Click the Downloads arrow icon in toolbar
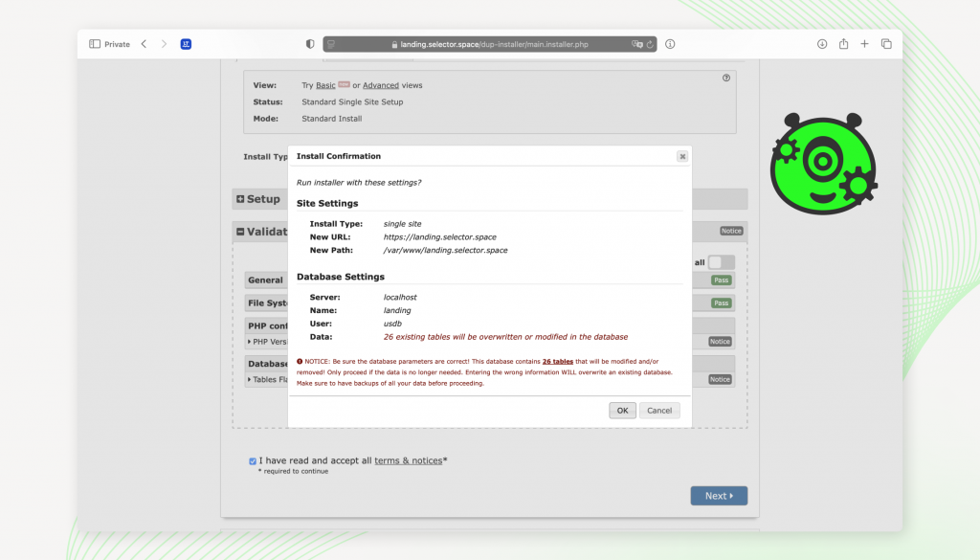This screenshot has height=560, width=980. 820,43
